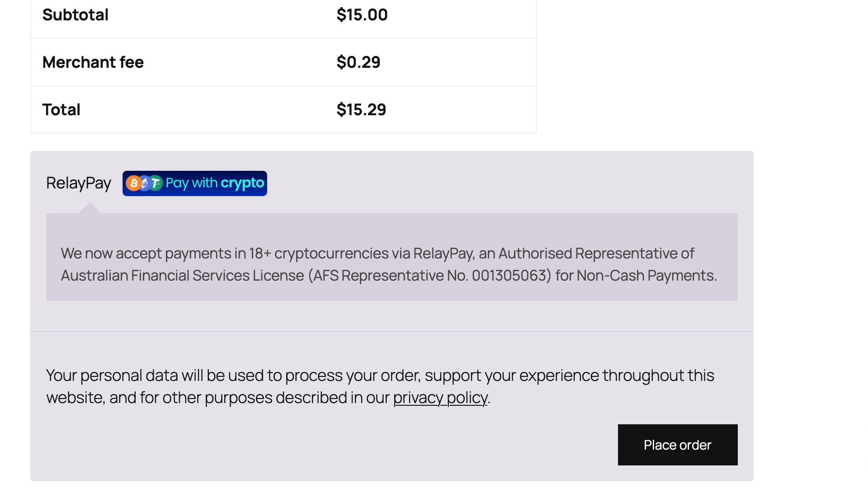Click the '18+ cryptocurrencies' text in description

318,253
